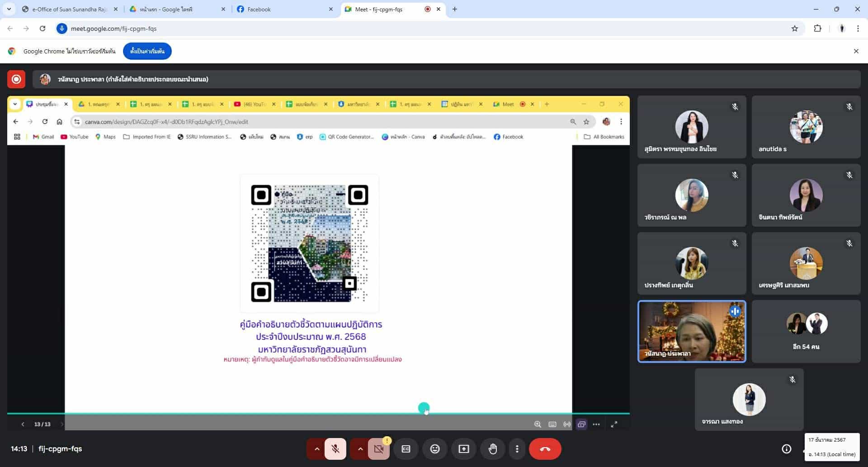Dismiss the default browser notification bar

(856, 51)
